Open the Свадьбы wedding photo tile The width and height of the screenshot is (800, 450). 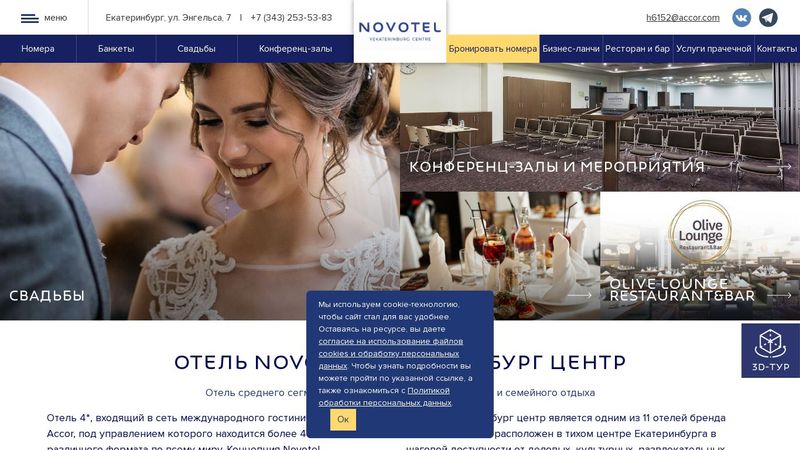200,191
